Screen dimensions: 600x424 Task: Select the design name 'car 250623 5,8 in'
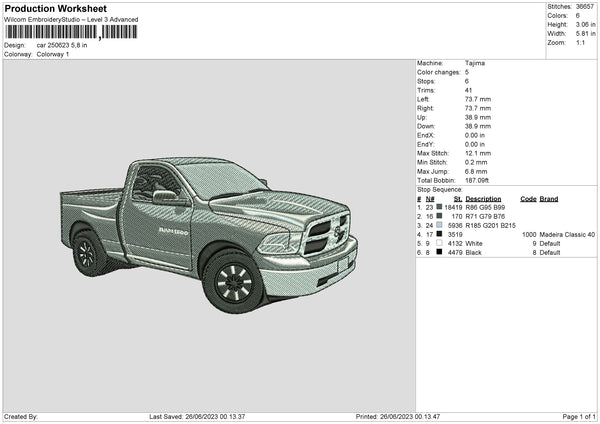[x=62, y=45]
